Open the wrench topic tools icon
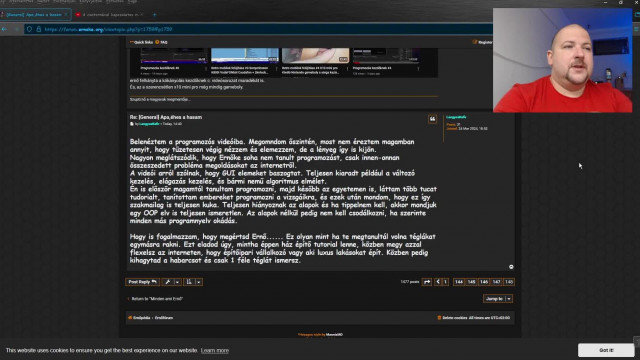 168,282
